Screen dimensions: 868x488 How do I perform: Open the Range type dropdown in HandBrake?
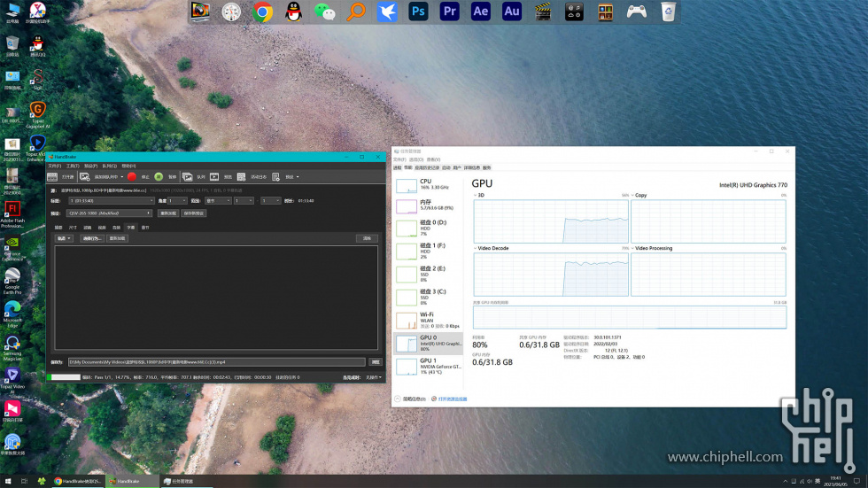pyautogui.click(x=218, y=201)
